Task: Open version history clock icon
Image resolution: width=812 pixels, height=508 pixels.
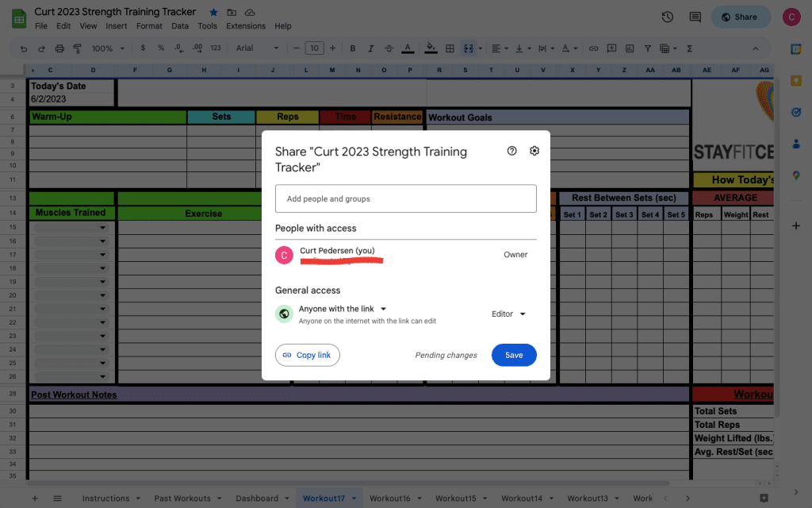Action: click(x=668, y=17)
